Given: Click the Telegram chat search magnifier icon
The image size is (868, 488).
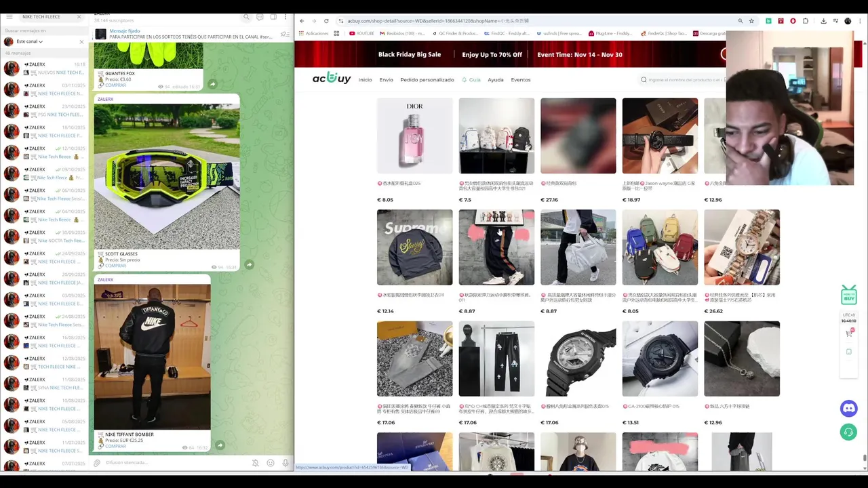Looking at the screenshot, I should 247,17.
